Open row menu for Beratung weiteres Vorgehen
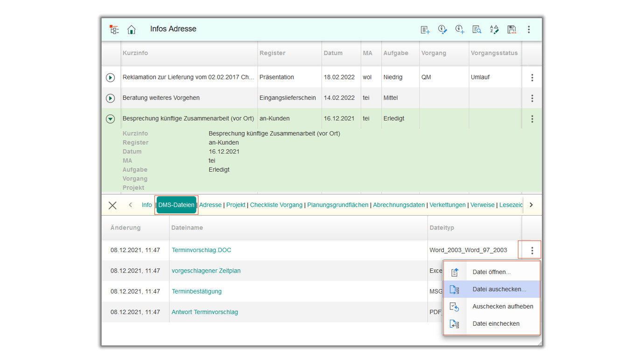Viewport: 644px width, 364px height. 532,98
